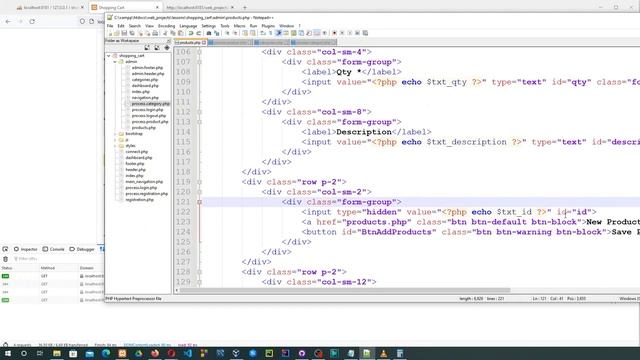This screenshot has width=640, height=360.
Task: Select registration.php in the file tree
Action: pyautogui.click(x=140, y=200)
